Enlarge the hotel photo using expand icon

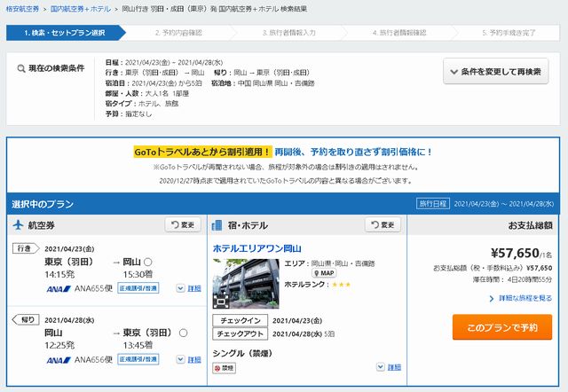point(221,301)
